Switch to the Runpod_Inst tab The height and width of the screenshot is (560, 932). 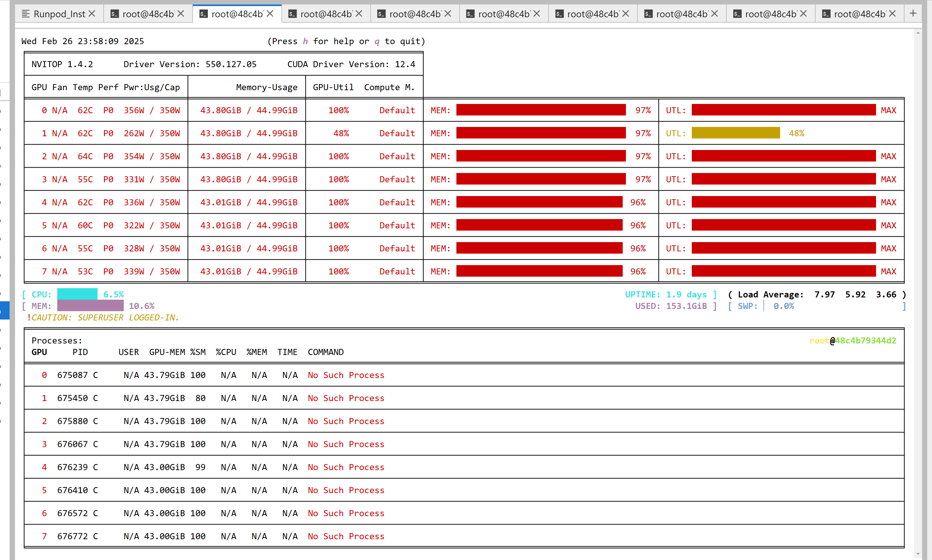59,14
